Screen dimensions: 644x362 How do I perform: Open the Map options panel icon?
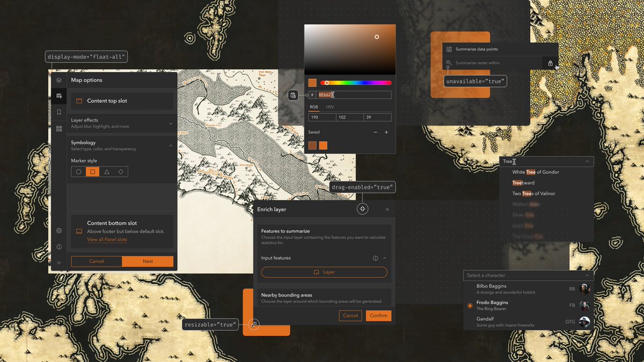(59, 95)
